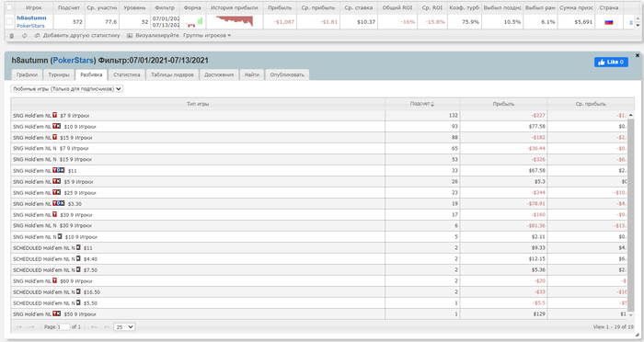This screenshot has height=342, width=644.
Task: Select the Разбивка tab
Action: (91, 74)
